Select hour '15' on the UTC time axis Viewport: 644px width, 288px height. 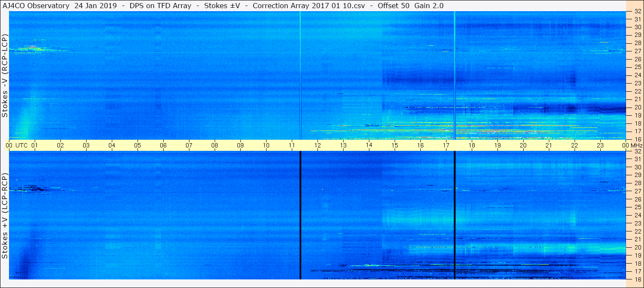click(395, 146)
